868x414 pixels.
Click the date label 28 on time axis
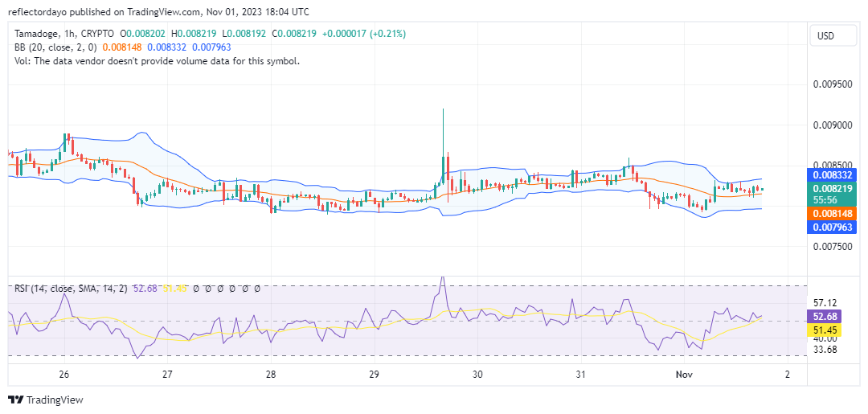[271, 374]
